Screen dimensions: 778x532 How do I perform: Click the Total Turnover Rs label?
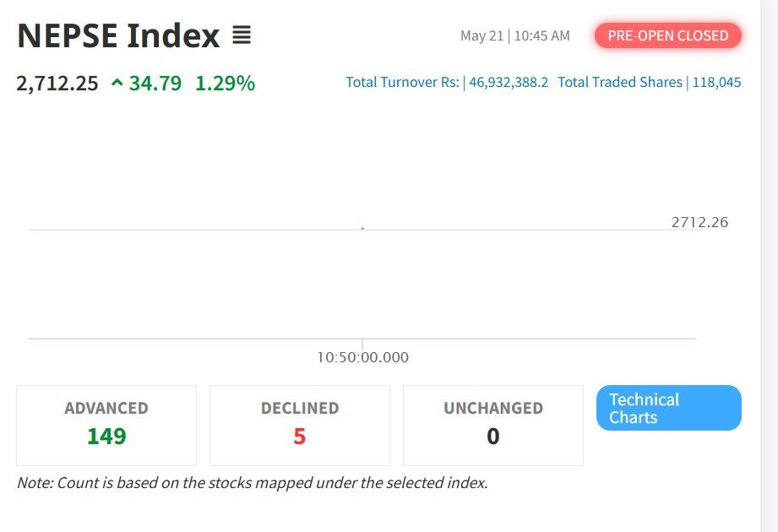pyautogui.click(x=402, y=82)
